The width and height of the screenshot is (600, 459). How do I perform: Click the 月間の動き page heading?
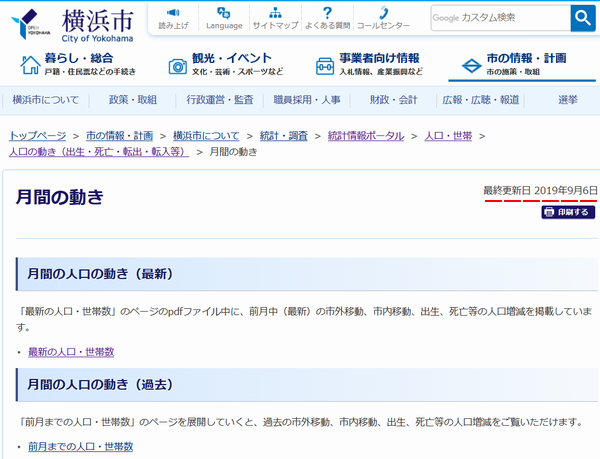point(60,197)
